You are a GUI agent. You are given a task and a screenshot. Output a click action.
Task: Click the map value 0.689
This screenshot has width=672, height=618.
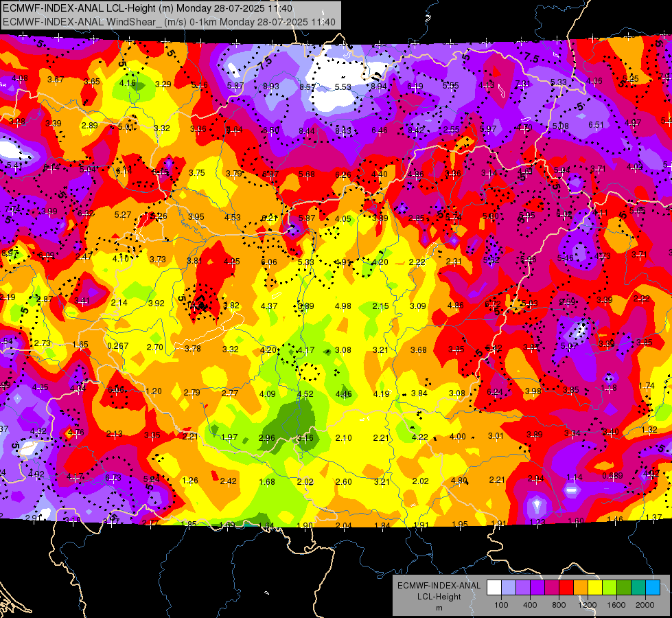(x=612, y=476)
